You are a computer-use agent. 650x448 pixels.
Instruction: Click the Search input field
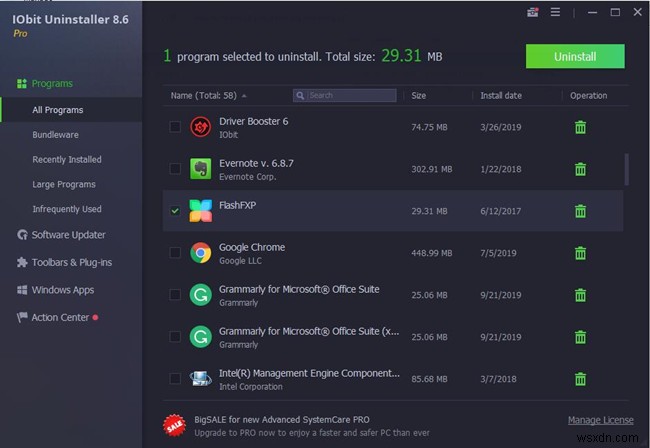[x=344, y=96]
